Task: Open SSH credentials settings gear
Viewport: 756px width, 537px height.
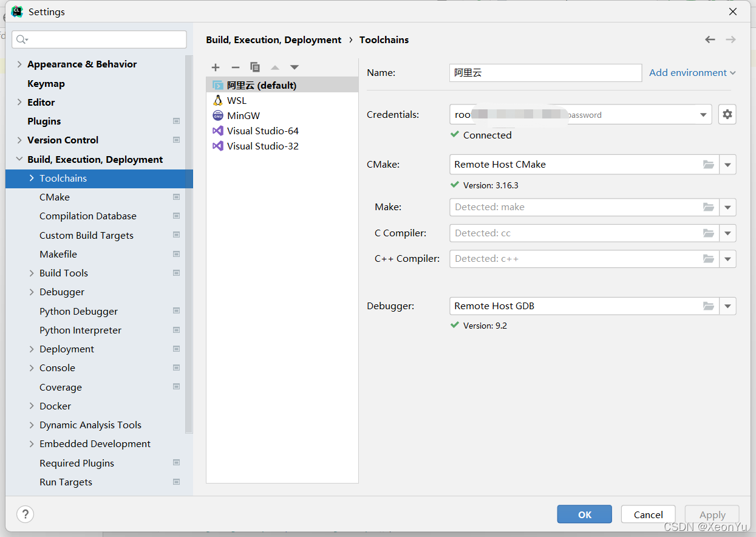Action: click(727, 114)
